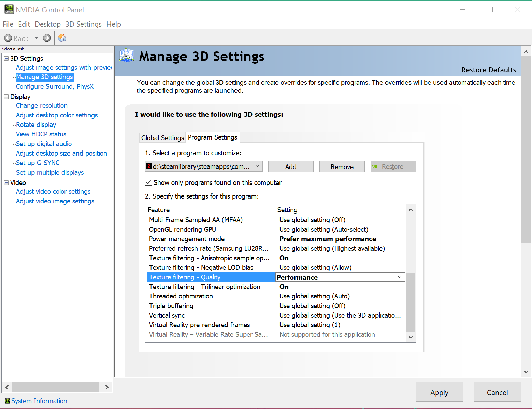The image size is (532, 409).
Task: Open Set up digital audio
Action: tap(44, 144)
